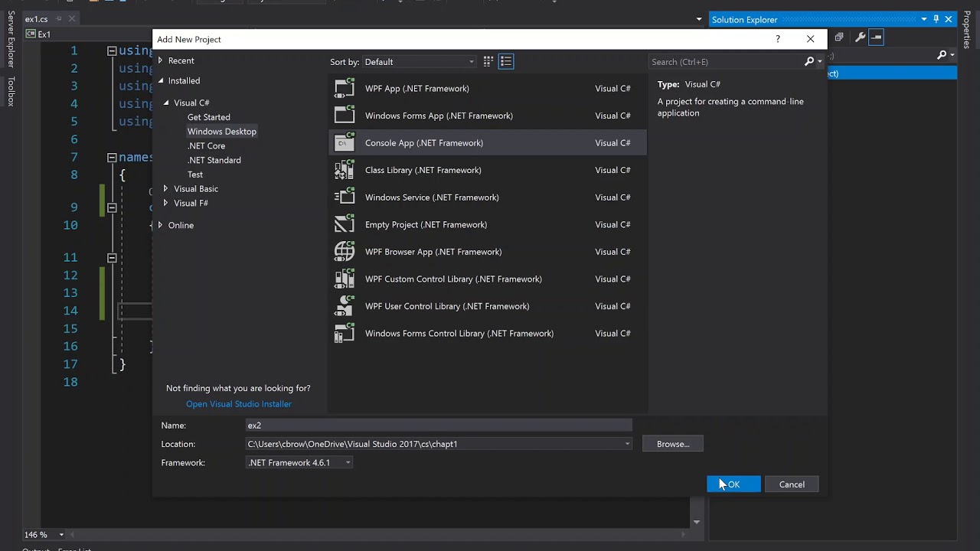The image size is (980, 551).
Task: Select the Console App template icon
Action: (x=345, y=142)
